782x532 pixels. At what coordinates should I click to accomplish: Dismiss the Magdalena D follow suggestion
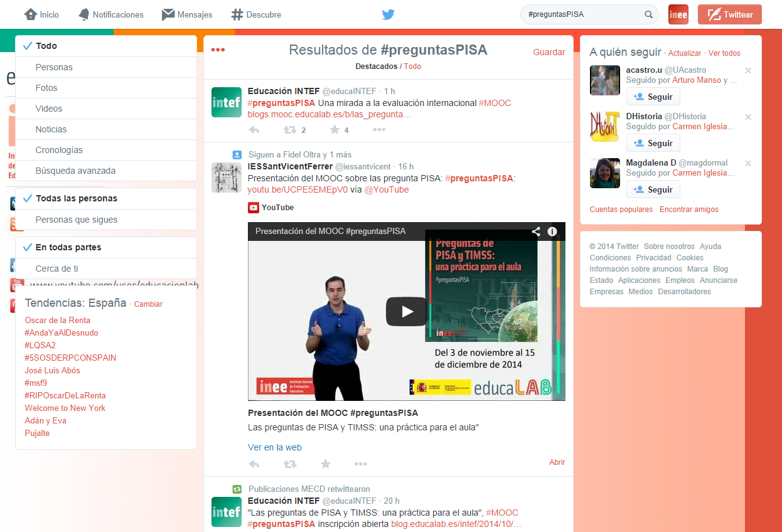tap(748, 164)
